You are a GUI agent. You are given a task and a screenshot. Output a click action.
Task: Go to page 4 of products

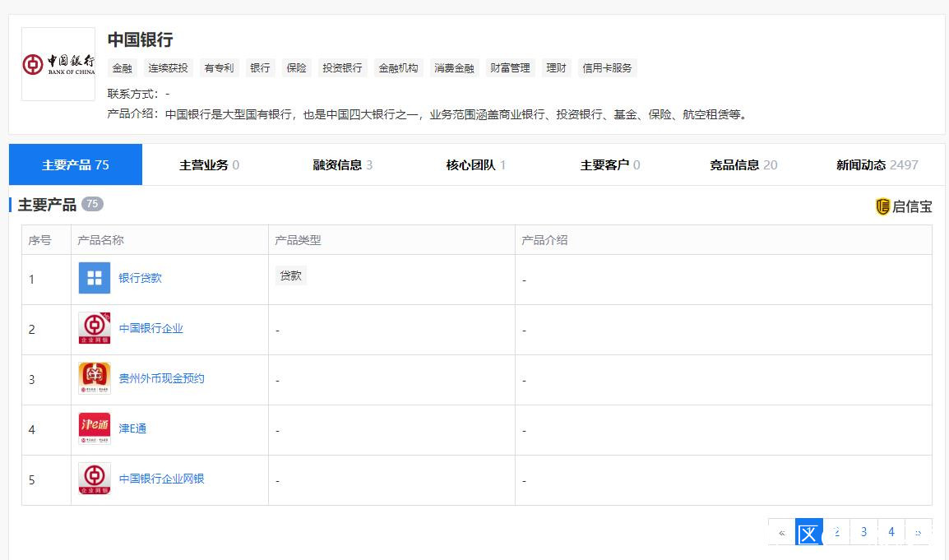click(x=891, y=532)
